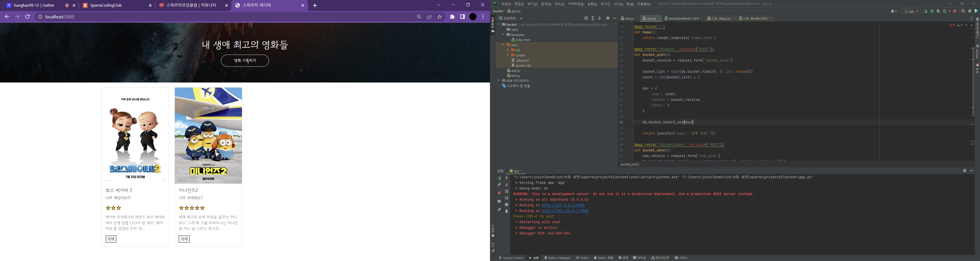980x261 pixels.
Task: Go back in the Chrome browser
Action: click(7, 17)
